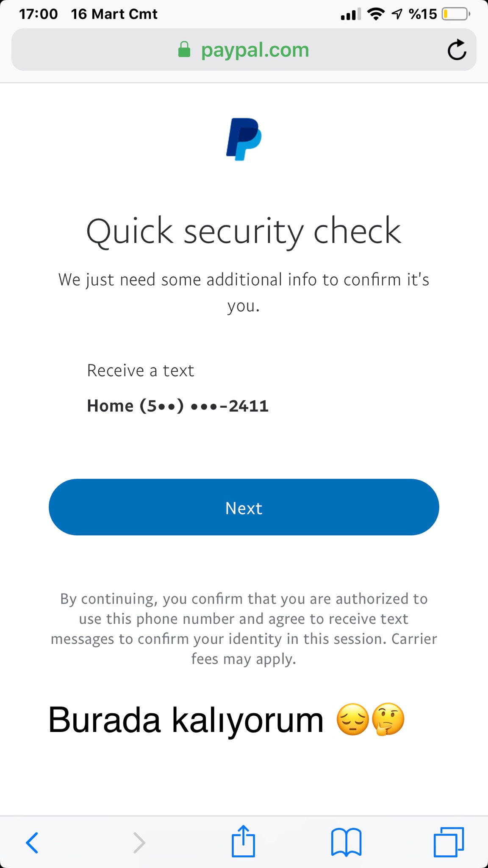Screen dimensions: 488x868
Task: Tap the Quick security check heading
Action: point(244,231)
